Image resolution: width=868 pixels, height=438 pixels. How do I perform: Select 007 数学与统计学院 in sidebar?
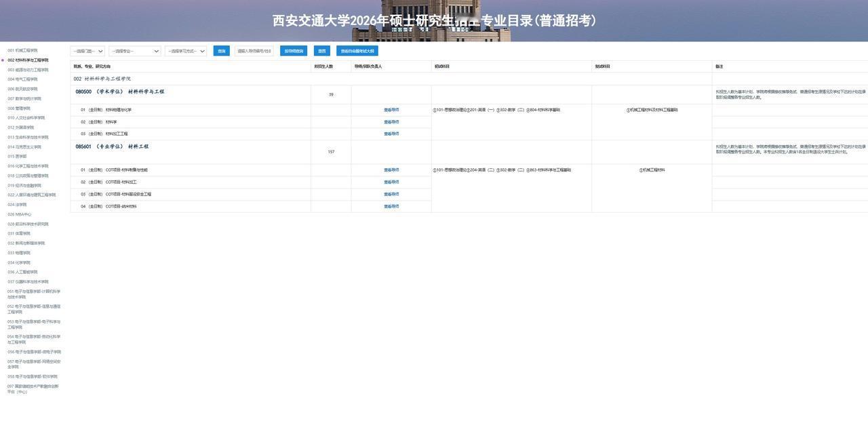(24, 98)
